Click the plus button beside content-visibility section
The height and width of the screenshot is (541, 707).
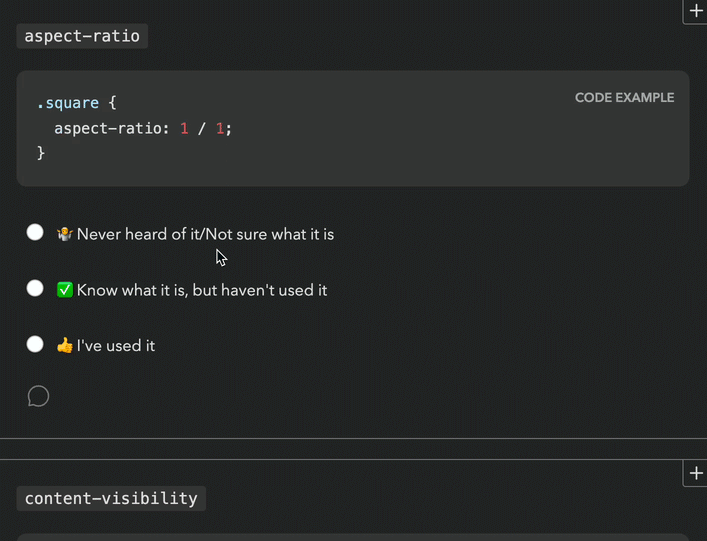[695, 472]
